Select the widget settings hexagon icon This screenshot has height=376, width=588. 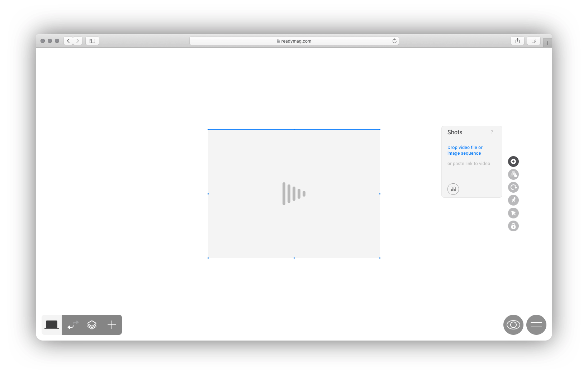click(x=513, y=162)
